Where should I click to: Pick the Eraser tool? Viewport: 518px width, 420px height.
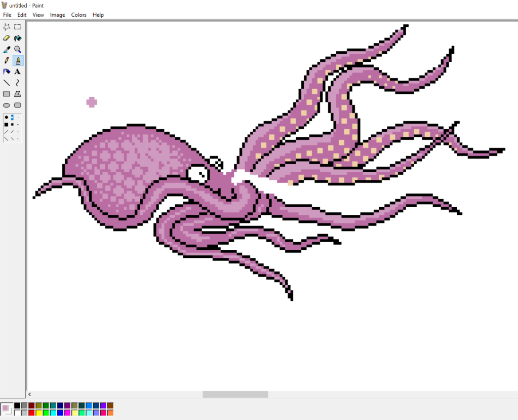[7, 38]
